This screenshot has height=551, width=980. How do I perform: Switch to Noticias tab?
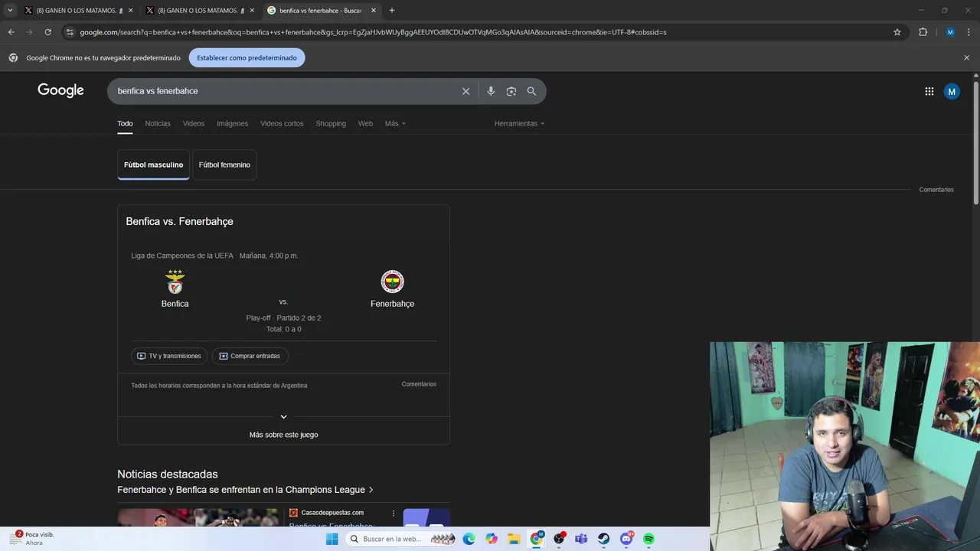click(158, 123)
